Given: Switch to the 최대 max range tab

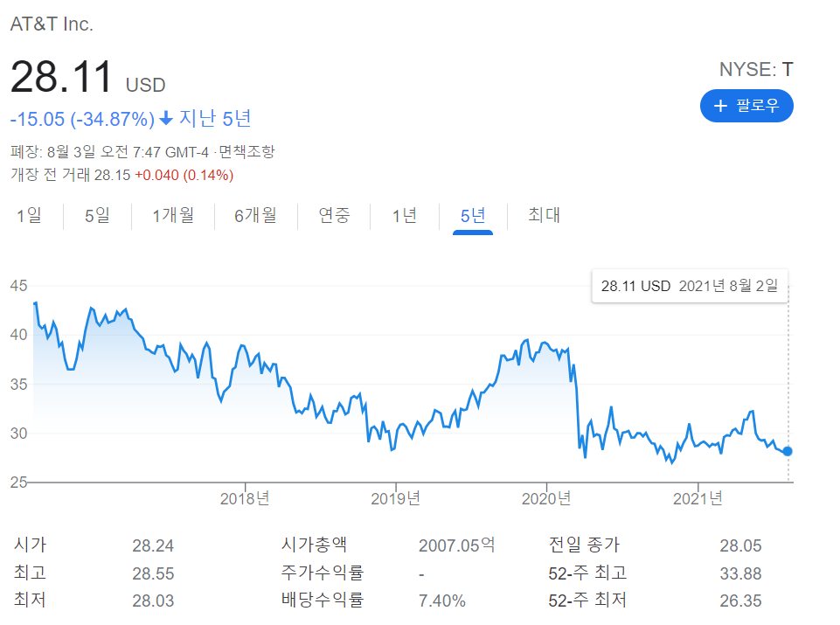Looking at the screenshot, I should coord(544,215).
